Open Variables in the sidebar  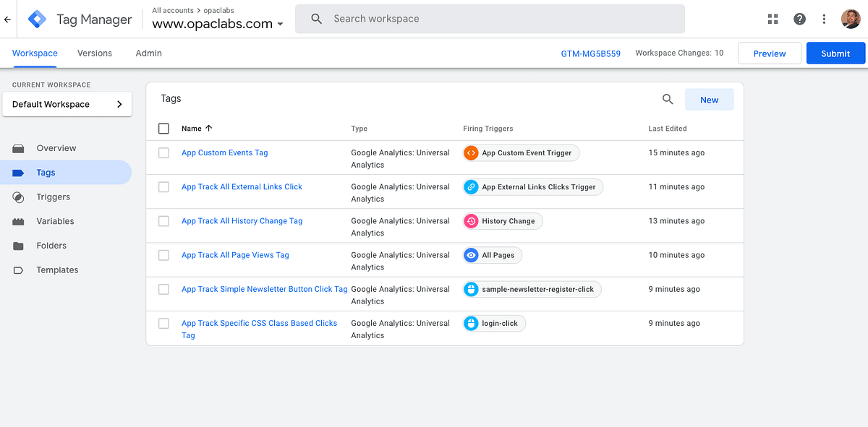tap(55, 221)
